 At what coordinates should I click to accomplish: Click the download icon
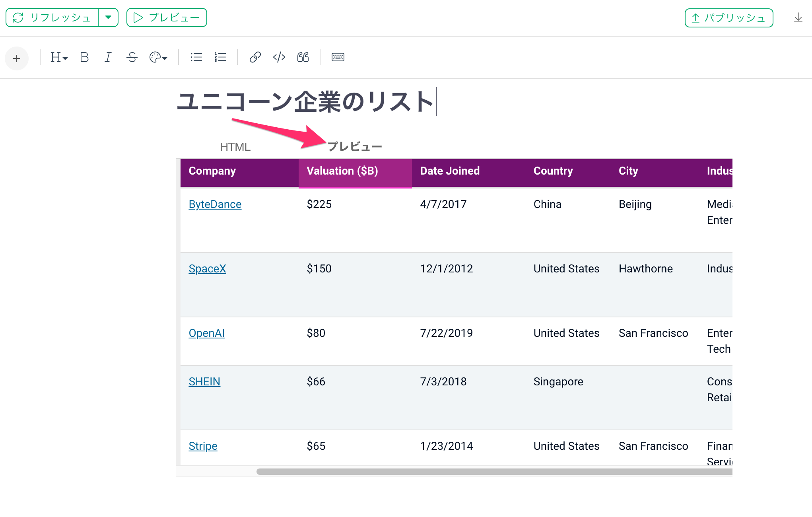pyautogui.click(x=798, y=18)
